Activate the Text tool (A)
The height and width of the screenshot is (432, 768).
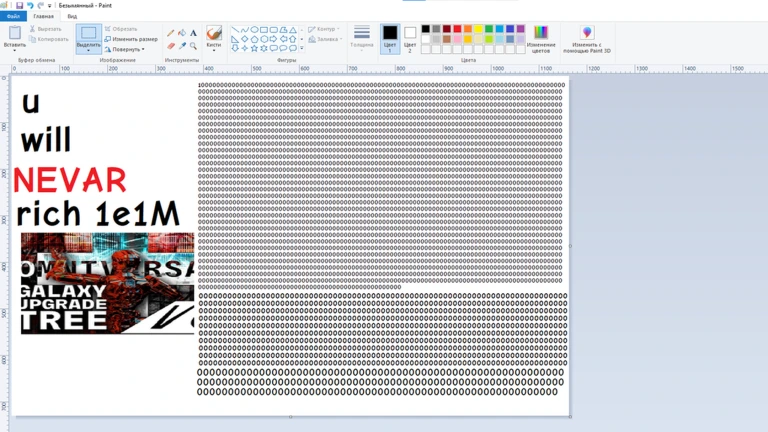click(x=193, y=33)
